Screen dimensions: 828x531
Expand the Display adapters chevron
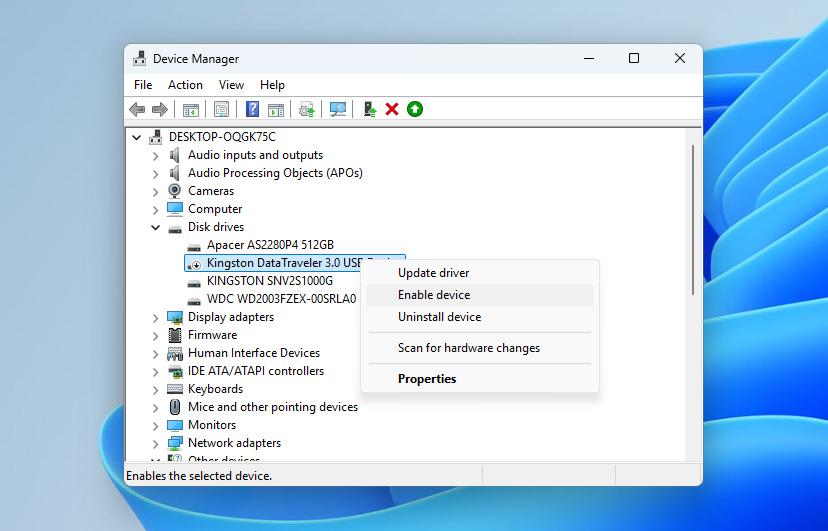coord(155,318)
